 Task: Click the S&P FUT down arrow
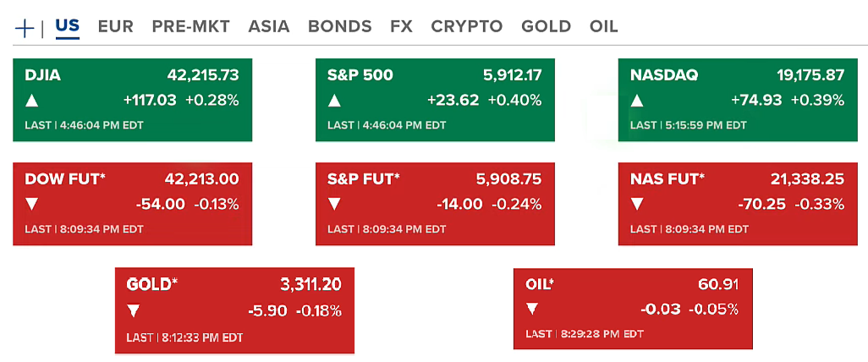pyautogui.click(x=335, y=204)
